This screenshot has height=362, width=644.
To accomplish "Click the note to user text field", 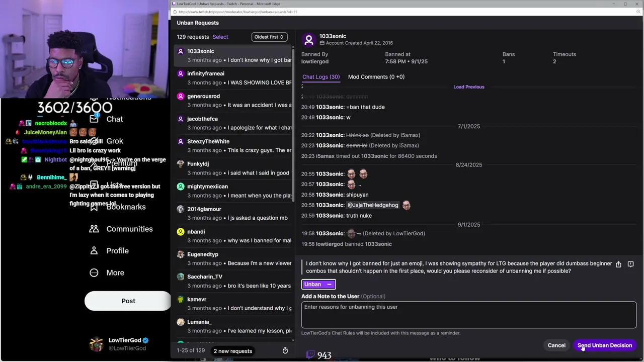I will point(469,314).
